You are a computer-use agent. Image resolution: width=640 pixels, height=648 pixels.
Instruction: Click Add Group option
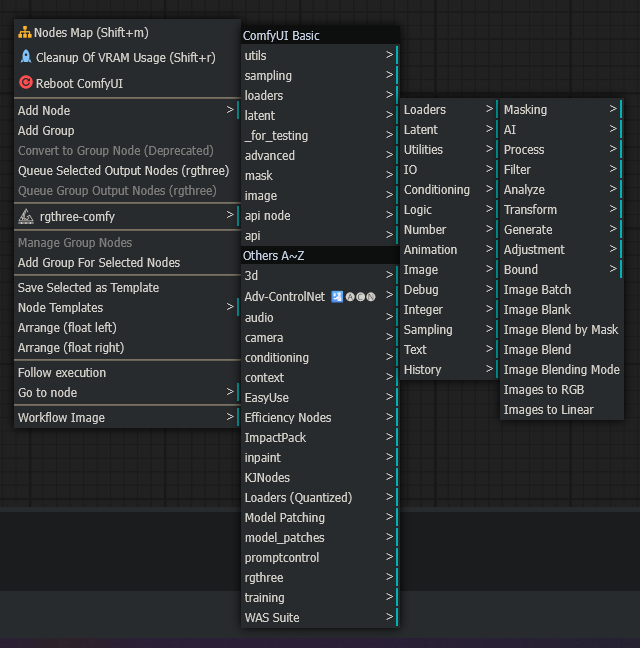point(46,130)
